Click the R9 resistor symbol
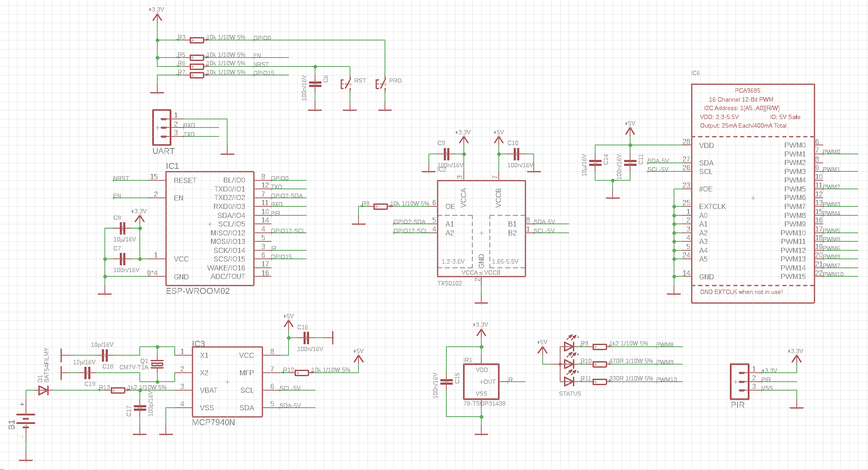 (599, 347)
